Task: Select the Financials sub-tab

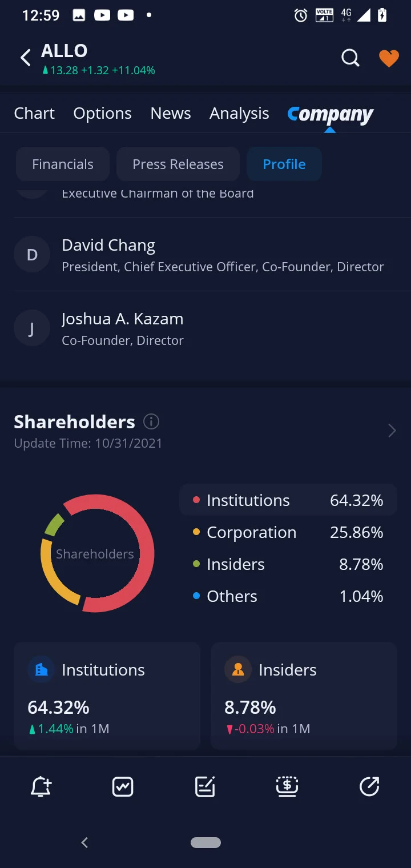Action: (x=63, y=164)
